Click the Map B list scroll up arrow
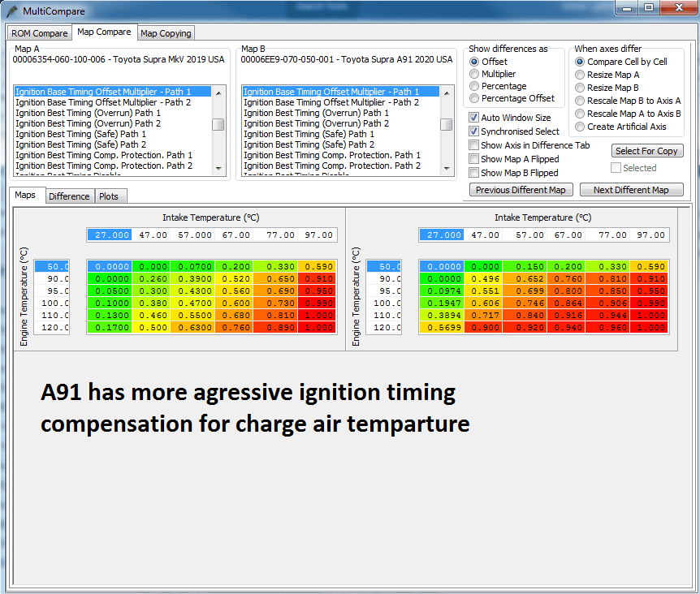Screen dimensions: 700x594 (447, 93)
